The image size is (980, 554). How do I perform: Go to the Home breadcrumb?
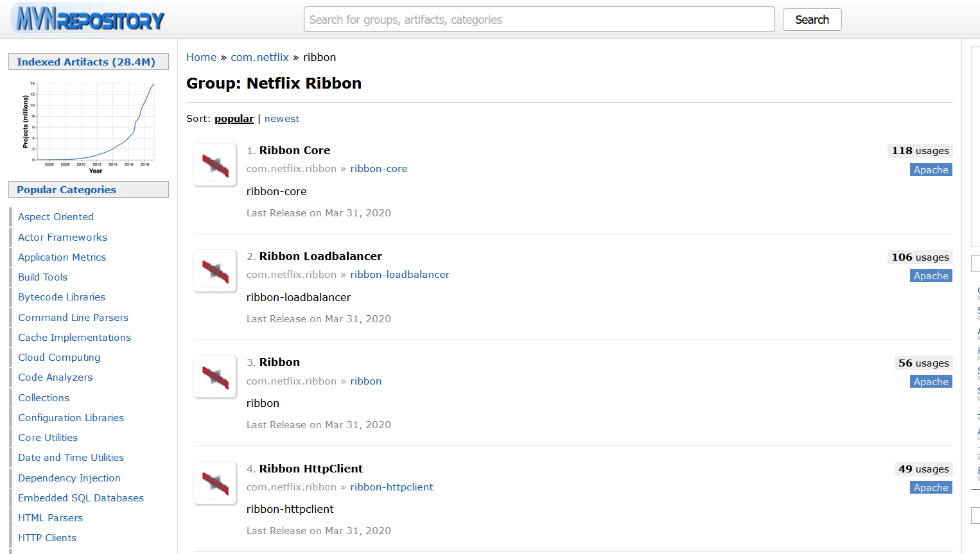[x=202, y=57]
